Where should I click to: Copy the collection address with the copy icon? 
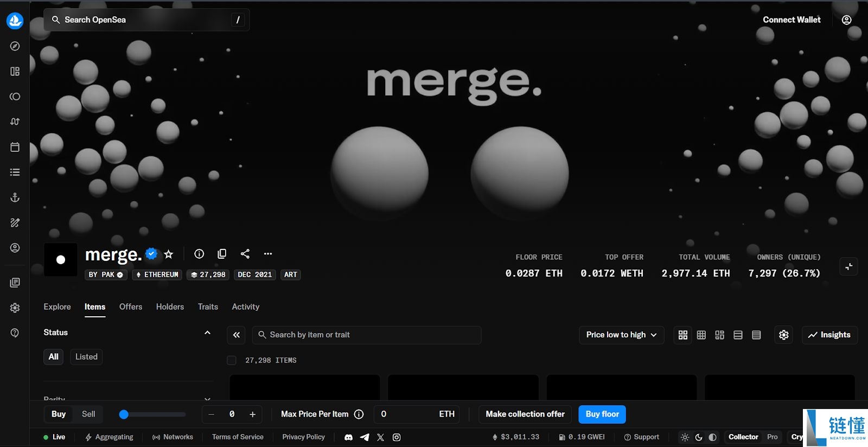point(222,254)
